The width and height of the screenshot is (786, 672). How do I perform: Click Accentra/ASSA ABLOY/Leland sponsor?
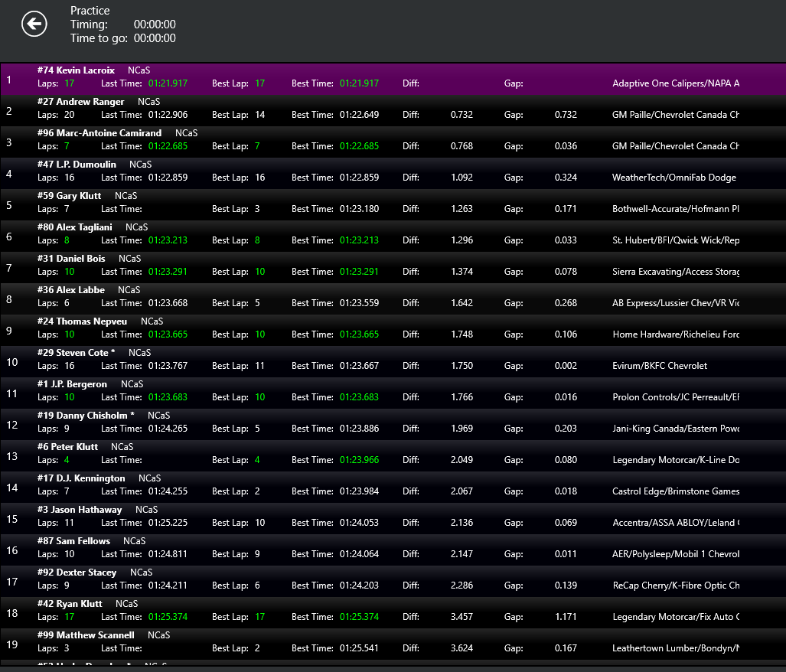coord(676,523)
